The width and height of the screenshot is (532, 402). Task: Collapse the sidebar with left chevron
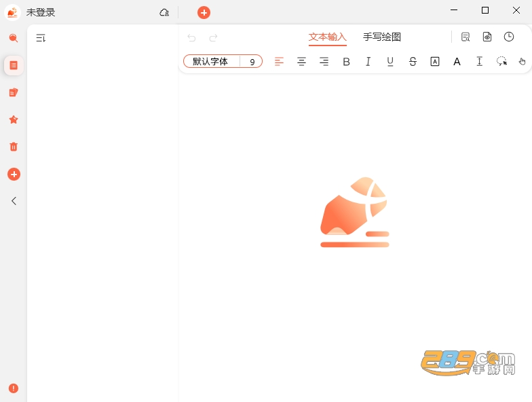coord(14,201)
